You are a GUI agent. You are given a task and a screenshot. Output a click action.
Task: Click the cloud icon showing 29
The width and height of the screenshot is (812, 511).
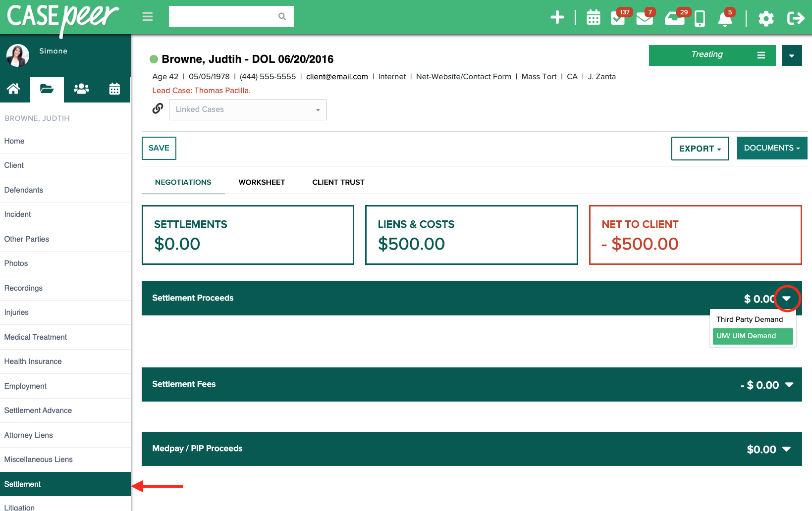point(675,19)
